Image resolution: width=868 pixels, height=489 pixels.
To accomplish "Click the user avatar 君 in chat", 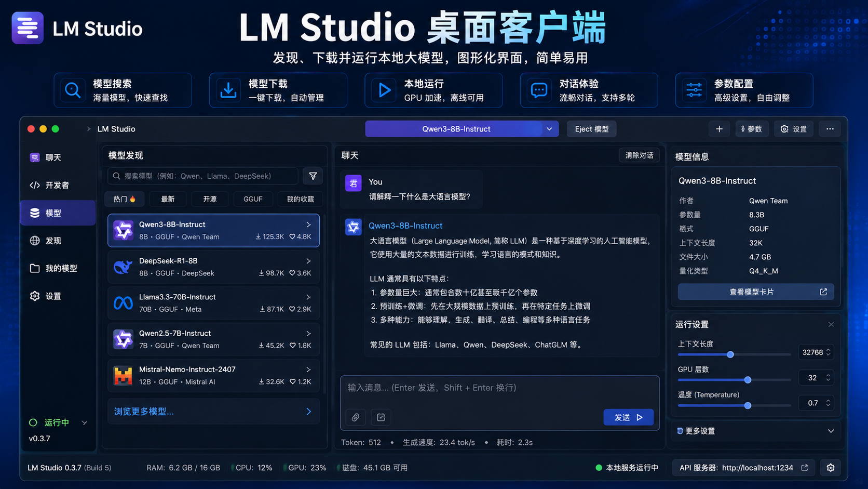I will click(x=354, y=183).
